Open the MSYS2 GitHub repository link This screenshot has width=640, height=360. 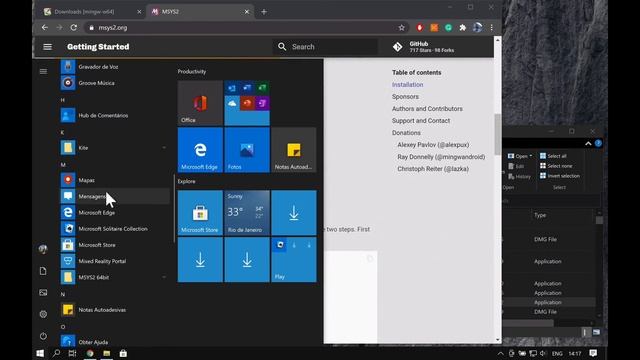point(423,47)
